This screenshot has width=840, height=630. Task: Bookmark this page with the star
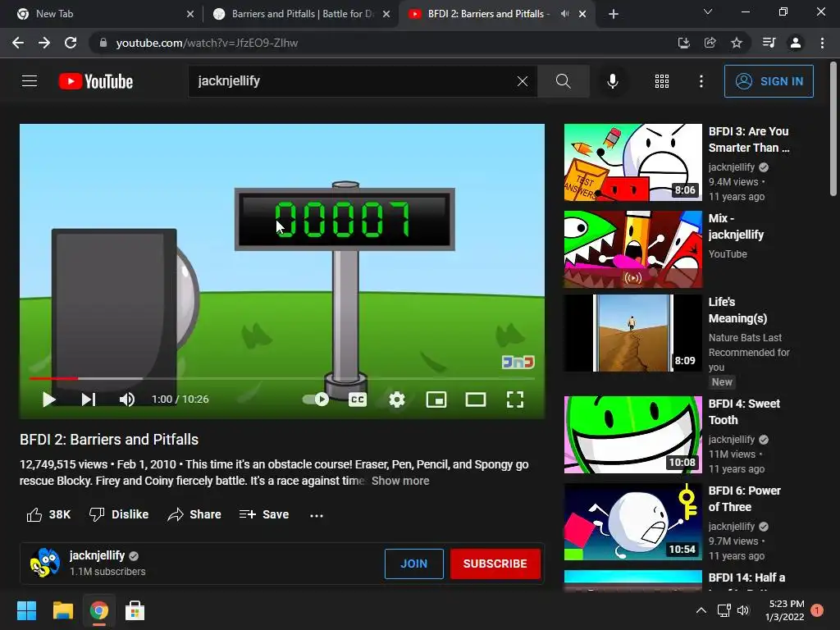click(737, 43)
